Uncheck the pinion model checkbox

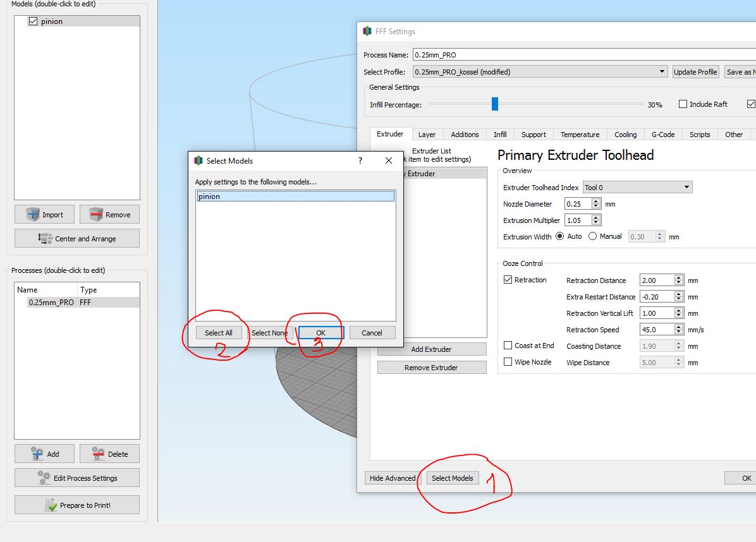point(33,21)
